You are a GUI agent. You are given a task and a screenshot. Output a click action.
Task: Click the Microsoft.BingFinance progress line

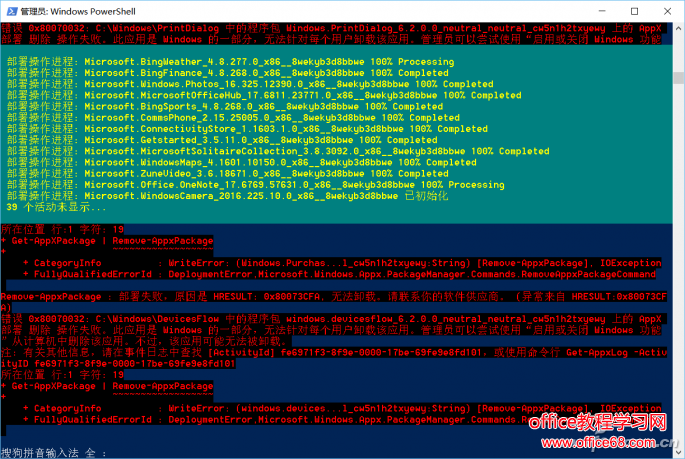point(228,73)
